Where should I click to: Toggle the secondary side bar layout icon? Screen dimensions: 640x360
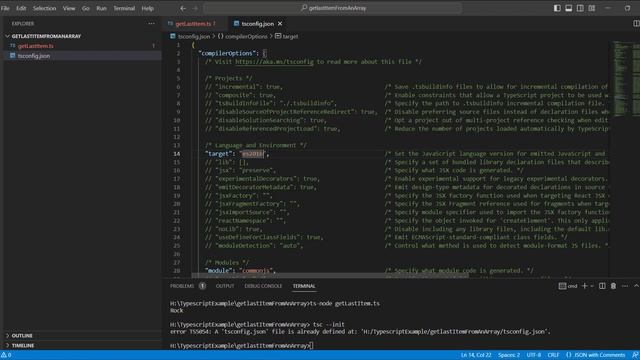click(580, 8)
